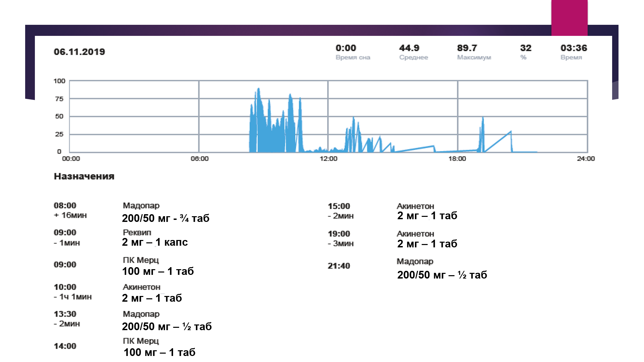
Task: Click the Максимум label
Action: [x=474, y=57]
